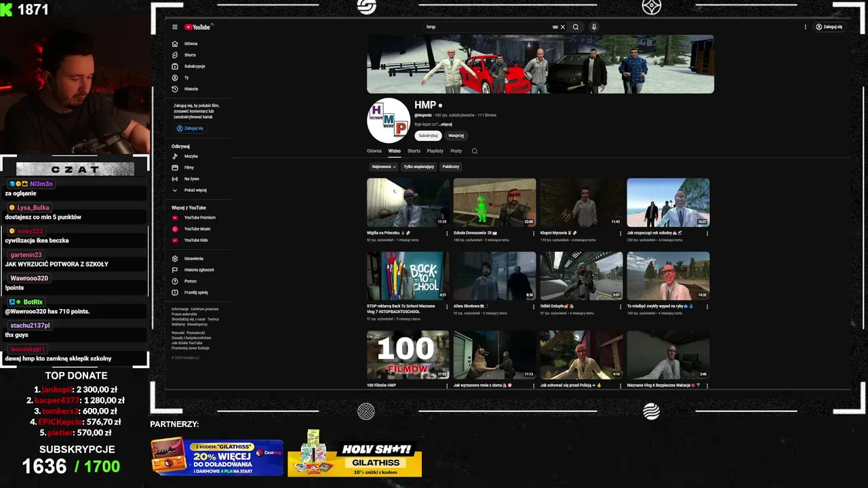
Task: Open the keyboard icon in search box
Action: point(555,27)
